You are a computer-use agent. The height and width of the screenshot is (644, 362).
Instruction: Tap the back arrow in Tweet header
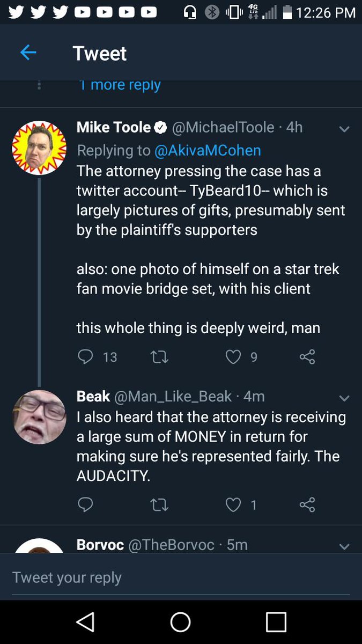[28, 53]
